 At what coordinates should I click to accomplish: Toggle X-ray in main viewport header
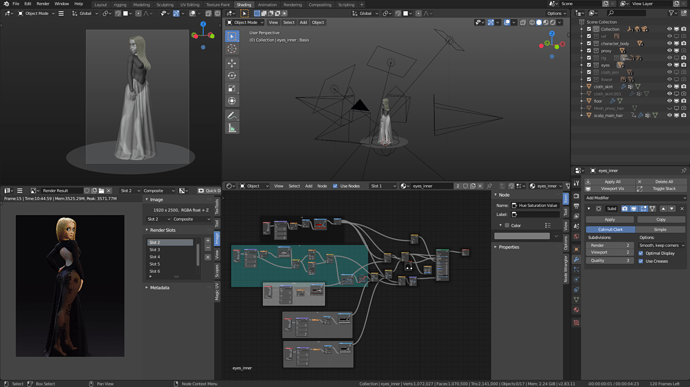pyautogui.click(x=522, y=22)
